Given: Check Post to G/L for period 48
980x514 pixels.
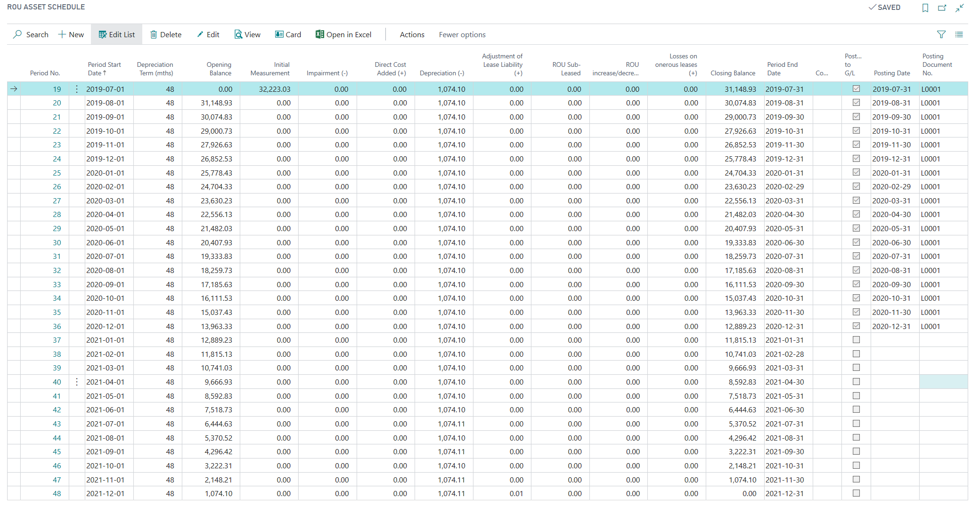Looking at the screenshot, I should click(x=856, y=493).
